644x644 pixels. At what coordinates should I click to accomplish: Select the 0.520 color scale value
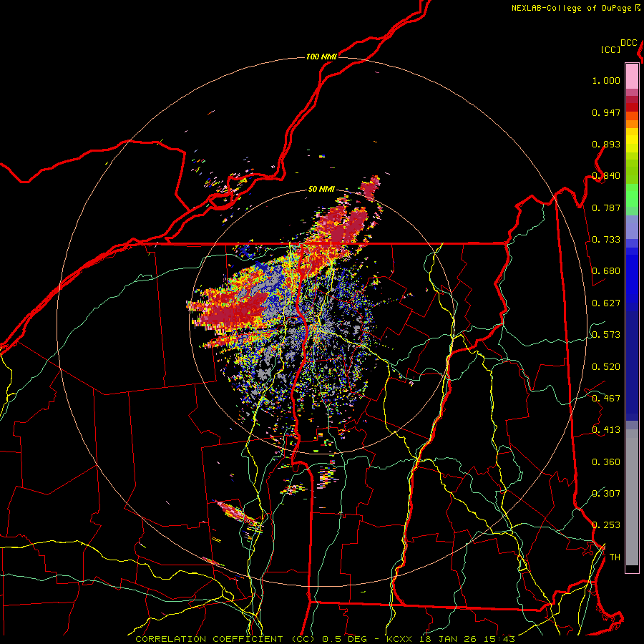[606, 367]
